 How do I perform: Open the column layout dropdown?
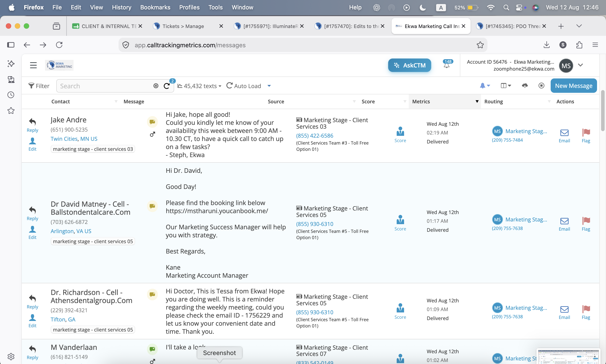click(506, 86)
